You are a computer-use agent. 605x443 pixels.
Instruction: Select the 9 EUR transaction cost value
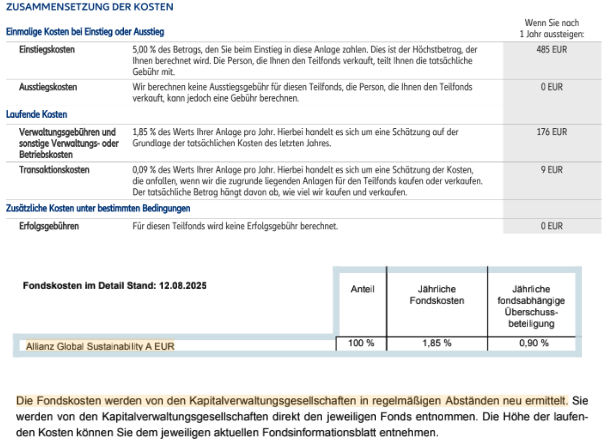tap(551, 170)
